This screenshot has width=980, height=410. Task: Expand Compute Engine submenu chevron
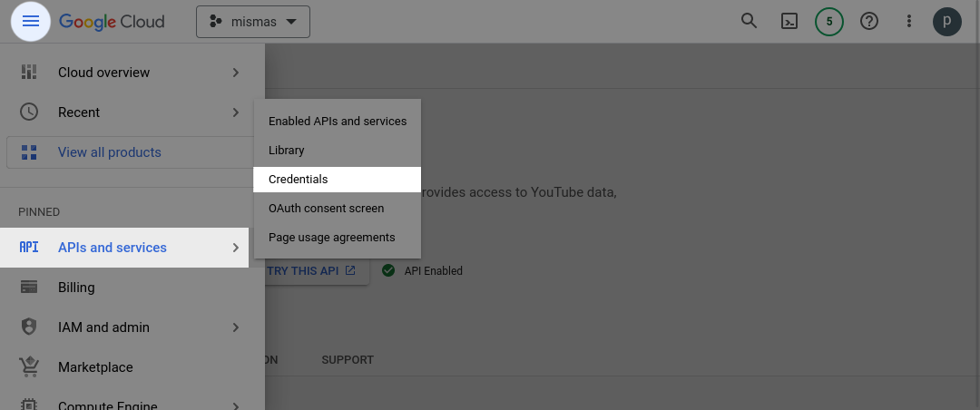236,405
